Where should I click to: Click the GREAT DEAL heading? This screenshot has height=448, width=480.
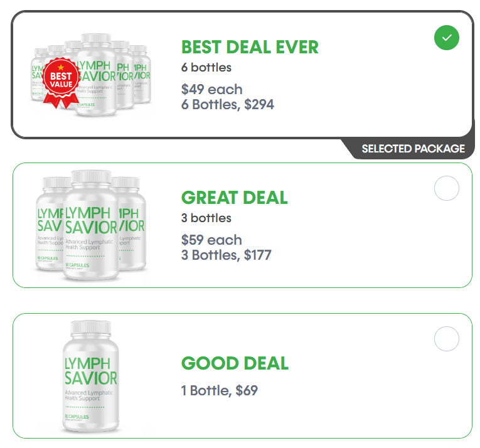click(235, 198)
